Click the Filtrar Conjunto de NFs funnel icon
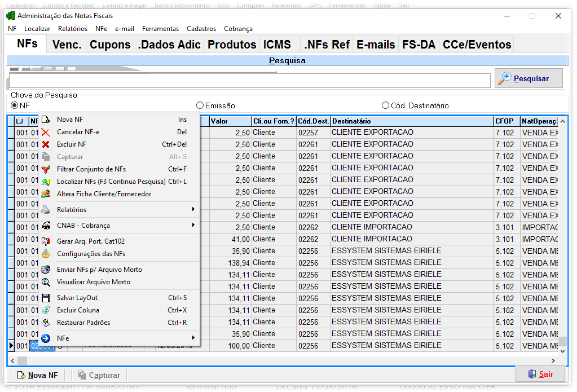Screen dimensions: 577x392 click(46, 169)
